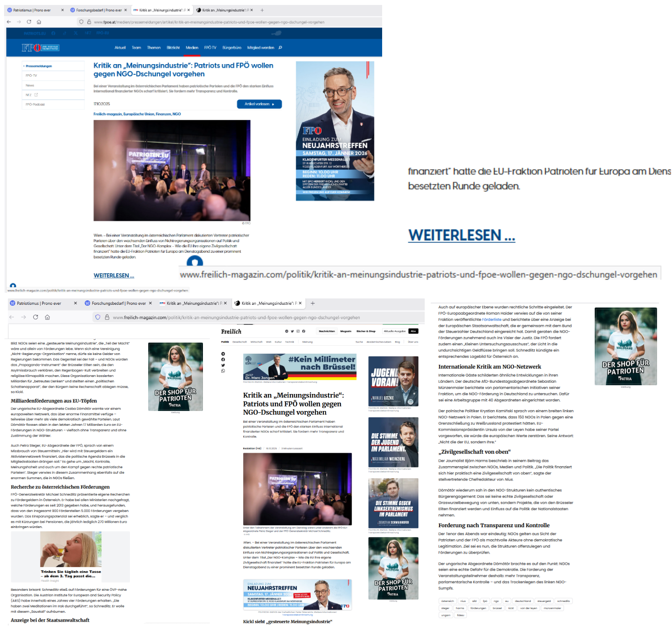Share via Telegram icon beside the Freilich article
This screenshot has width=672, height=632.
point(223,354)
